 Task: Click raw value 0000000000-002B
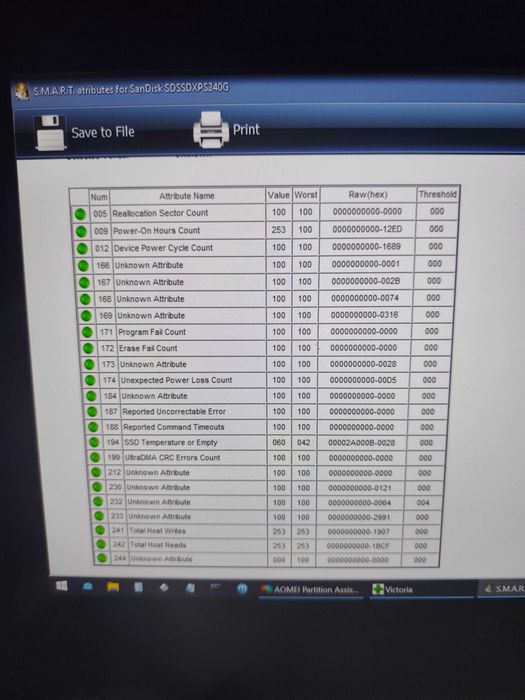[x=366, y=281]
